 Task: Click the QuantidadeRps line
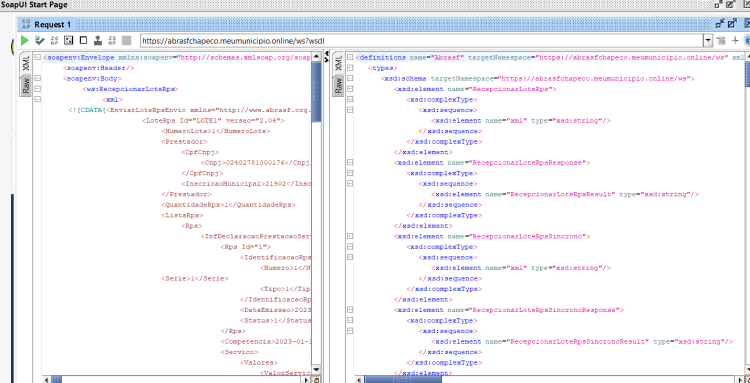(228, 205)
